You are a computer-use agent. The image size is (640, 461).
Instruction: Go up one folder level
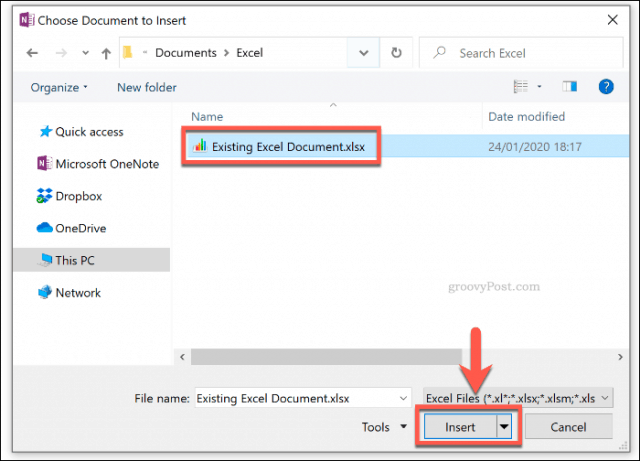(x=106, y=53)
